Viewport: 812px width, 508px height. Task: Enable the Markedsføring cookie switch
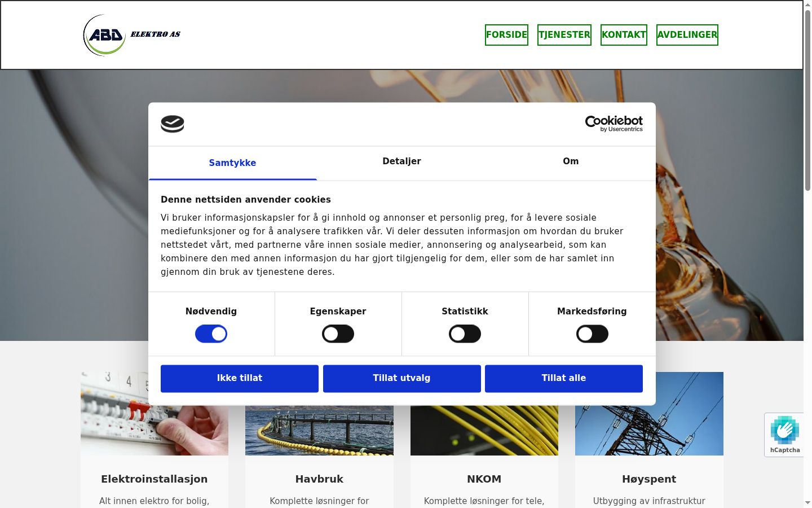point(592,334)
